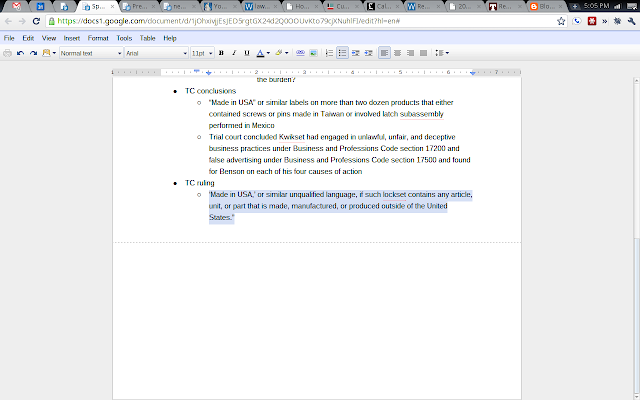Open a new browser tab
Image resolution: width=640 pixels, height=400 pixels.
(x=575, y=7)
